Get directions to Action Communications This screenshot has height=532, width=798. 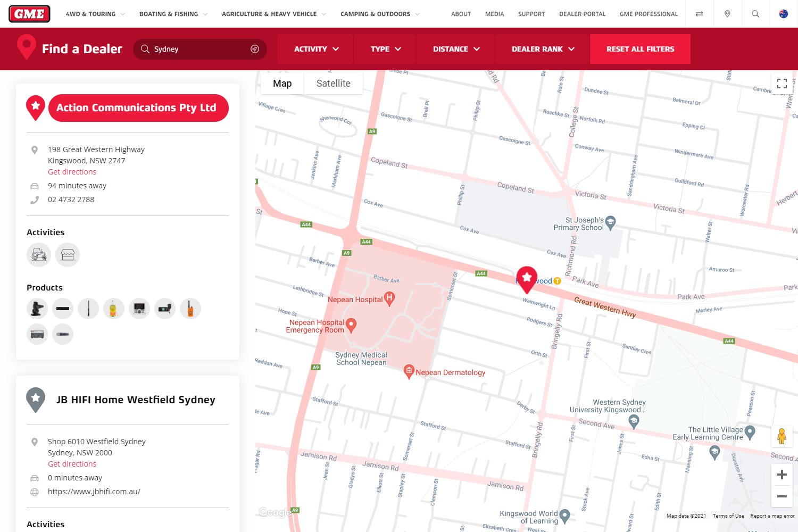(72, 172)
